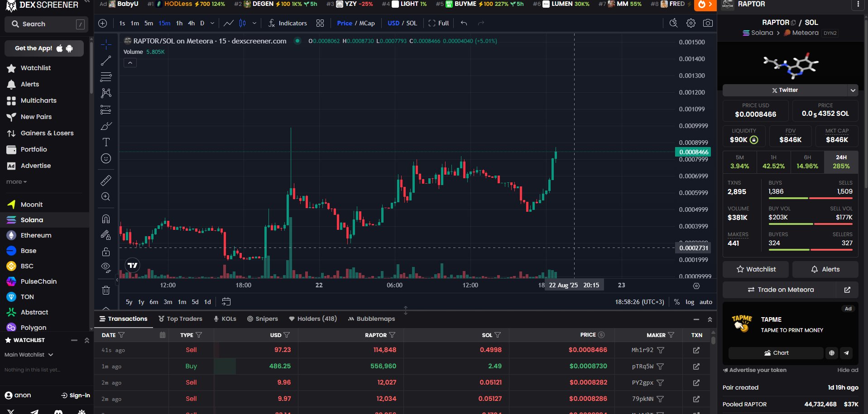Copy the RAPTOR token address
This screenshot has height=414, width=868.
[x=793, y=23]
